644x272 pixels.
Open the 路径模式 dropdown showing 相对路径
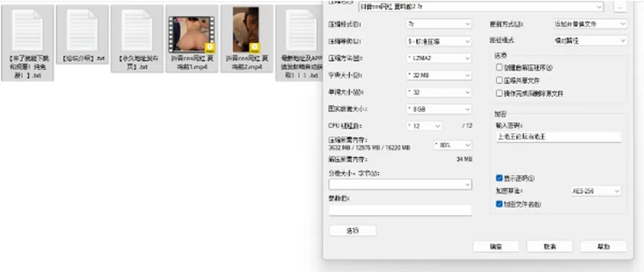point(590,41)
